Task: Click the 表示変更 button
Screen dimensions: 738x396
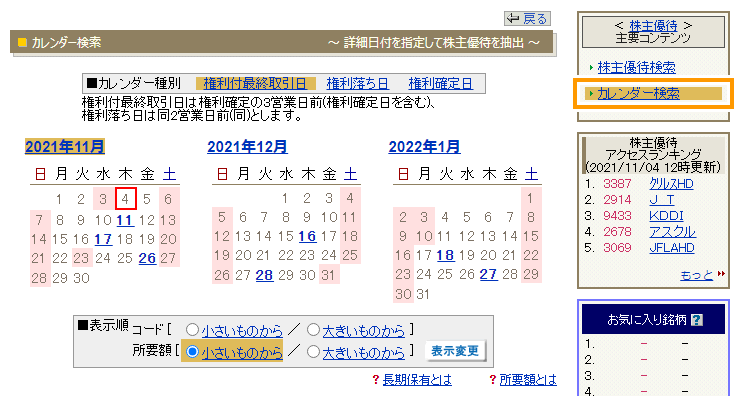Action: click(x=455, y=351)
